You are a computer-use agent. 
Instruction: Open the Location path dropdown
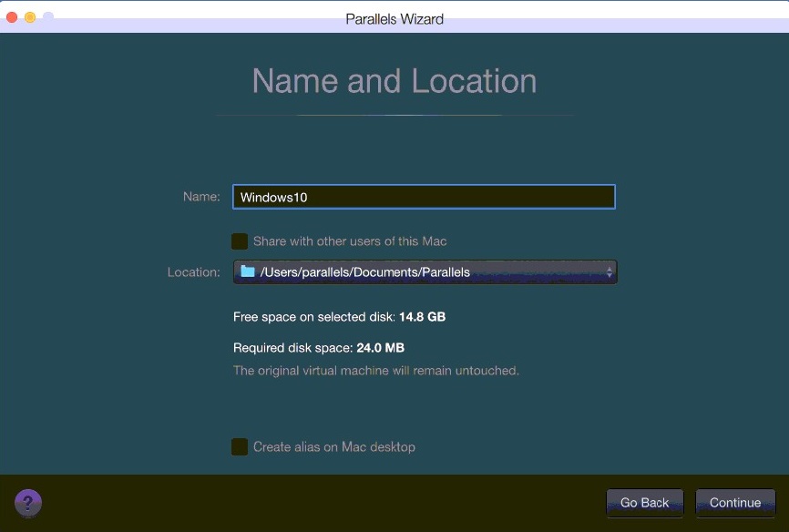pos(425,271)
